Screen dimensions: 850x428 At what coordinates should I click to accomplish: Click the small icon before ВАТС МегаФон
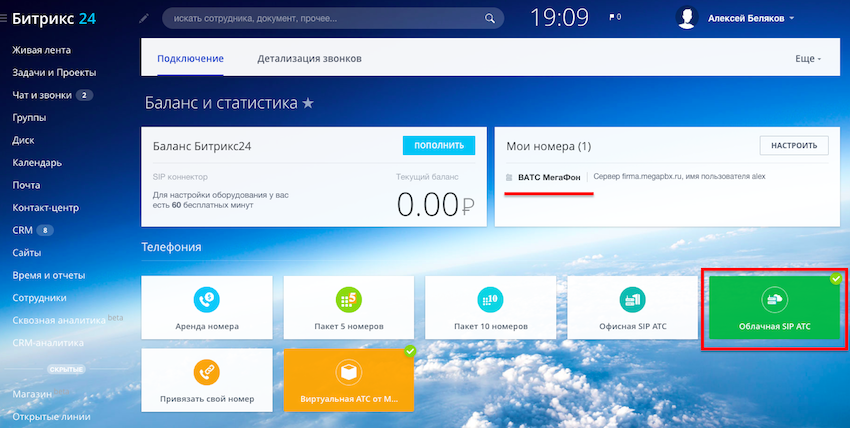[509, 177]
